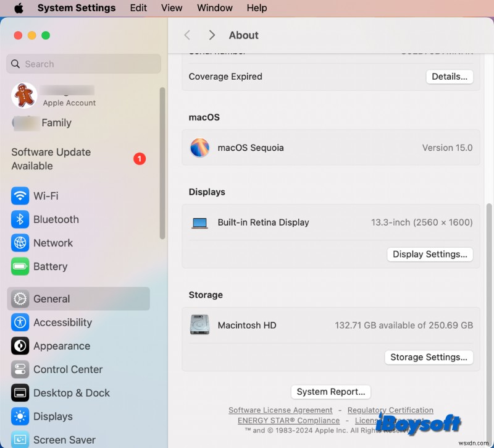Viewport: 494px width, 448px height.
Task: Click the Version 15.0 text
Action: (447, 148)
